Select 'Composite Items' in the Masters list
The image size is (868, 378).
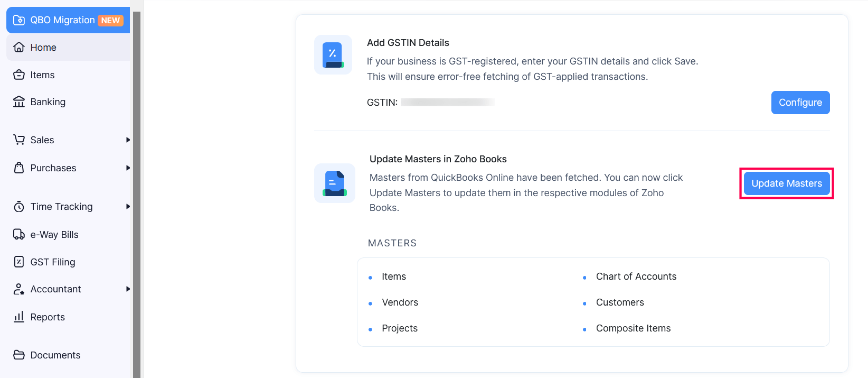point(633,328)
